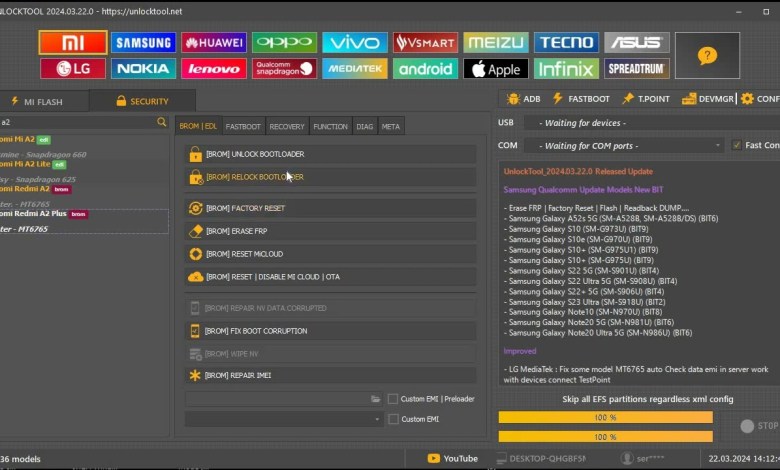Select the Vivo brand logo
780x470 pixels.
(x=355, y=42)
